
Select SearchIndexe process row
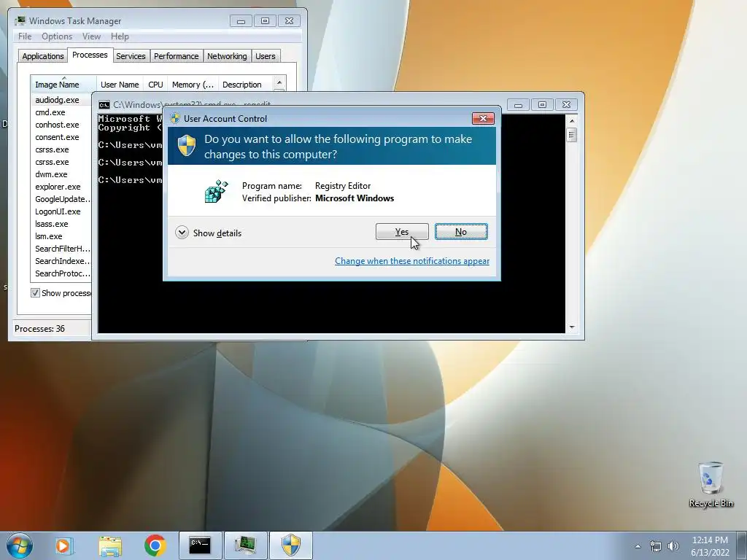point(61,261)
